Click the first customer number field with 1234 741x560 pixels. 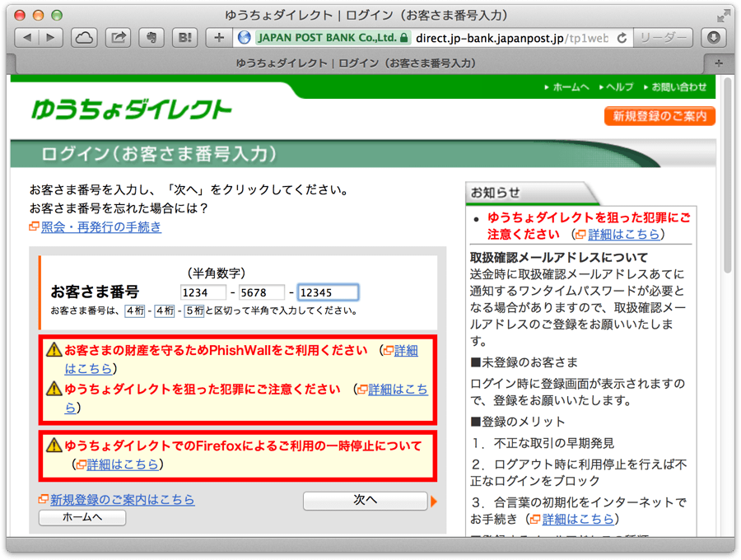(203, 292)
